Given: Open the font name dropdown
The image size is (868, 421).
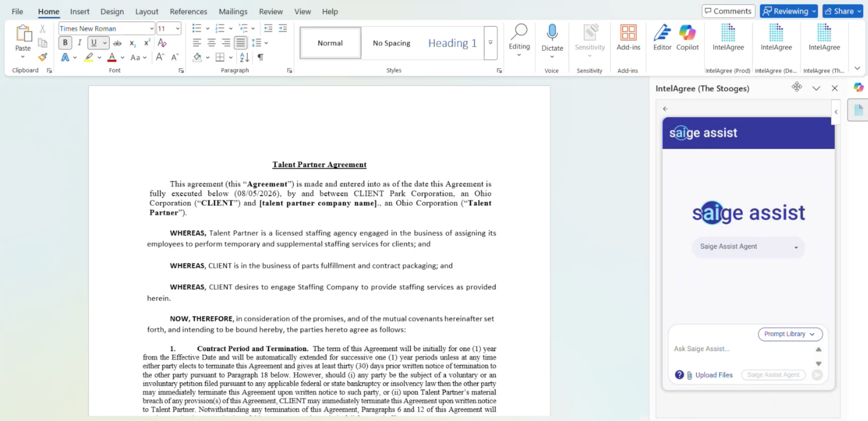Looking at the screenshot, I should [151, 28].
